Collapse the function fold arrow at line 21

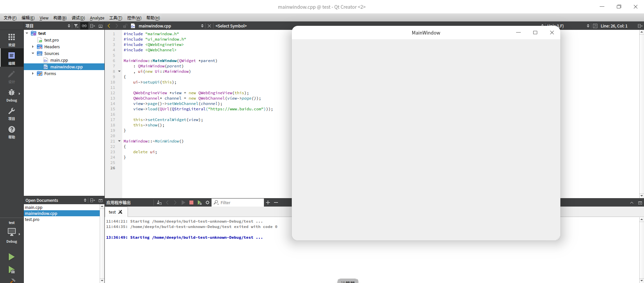119,141
